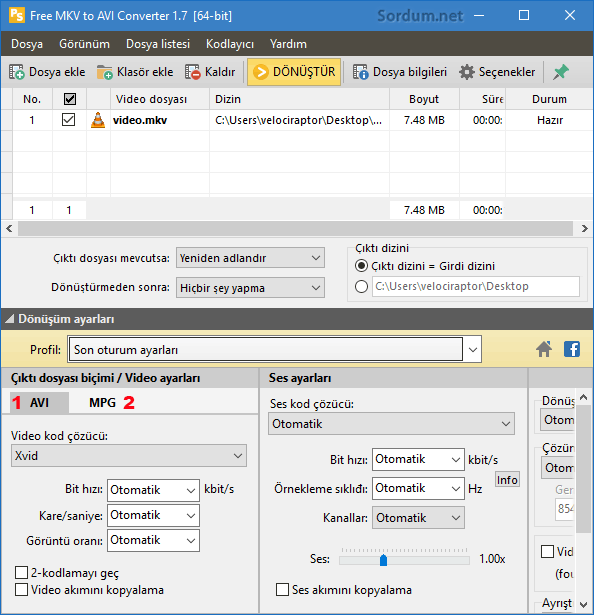Open the home page house icon
The image size is (594, 615).
544,349
